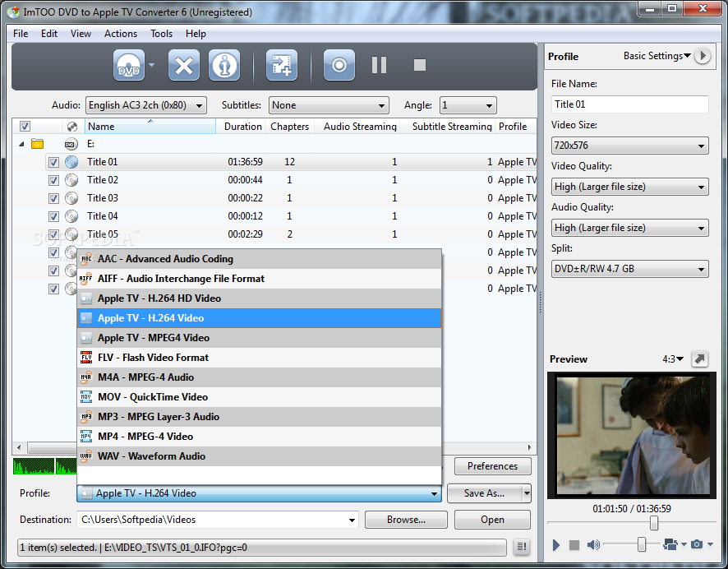Click the disc icon of Title 03
This screenshot has width=728, height=569.
71,198
